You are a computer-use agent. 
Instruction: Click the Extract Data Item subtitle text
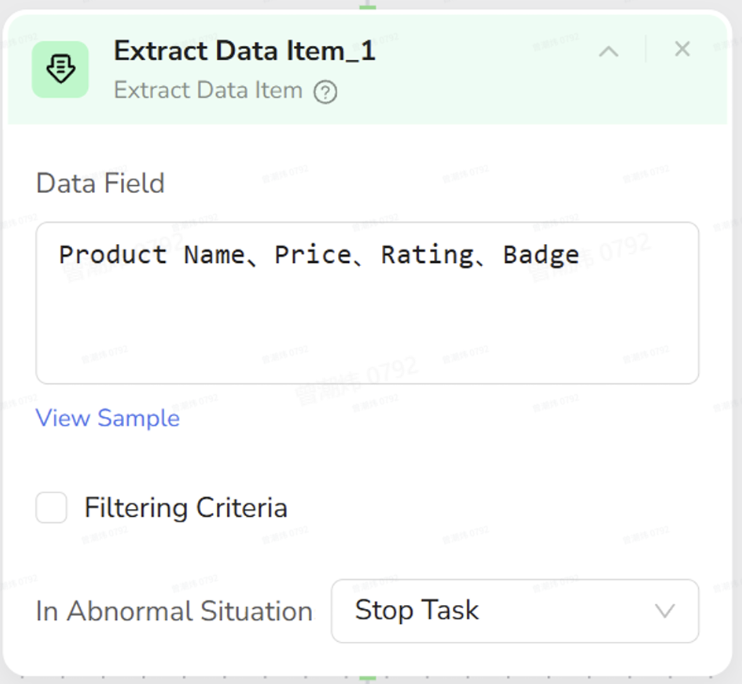click(208, 91)
